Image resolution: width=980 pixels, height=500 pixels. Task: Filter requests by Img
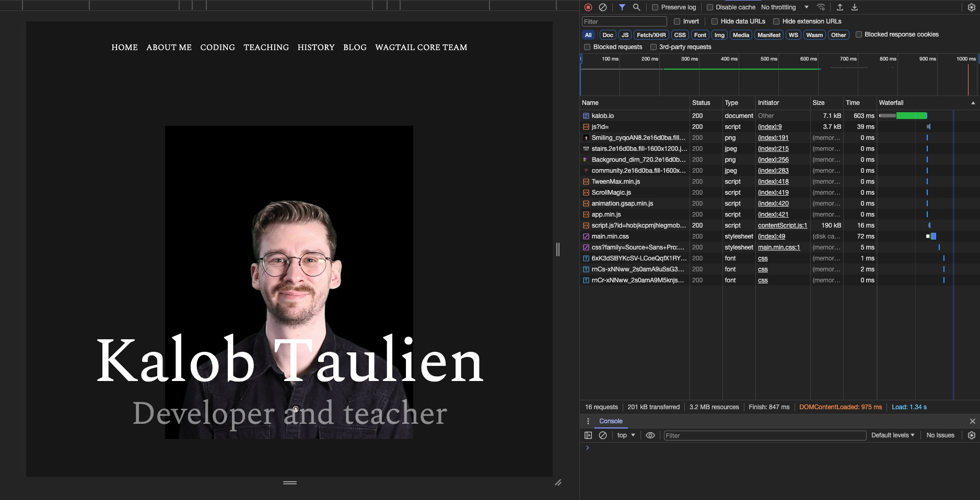point(719,35)
